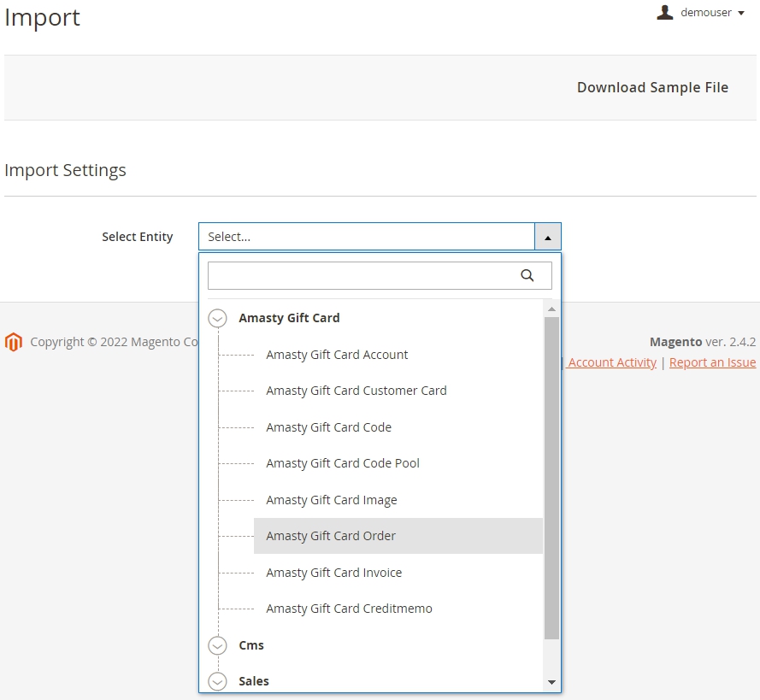Select highlighted Amasty Gift Card Order
Screen dimensions: 760x700
pos(398,536)
